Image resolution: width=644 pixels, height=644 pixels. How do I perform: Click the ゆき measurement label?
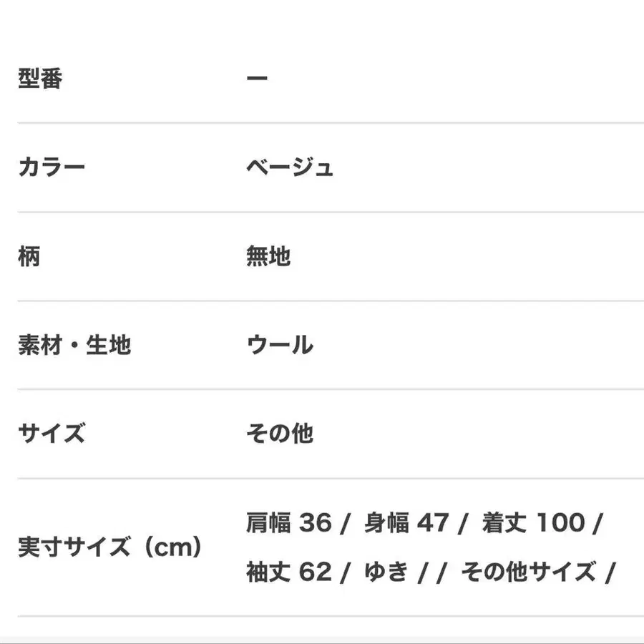(x=386, y=572)
